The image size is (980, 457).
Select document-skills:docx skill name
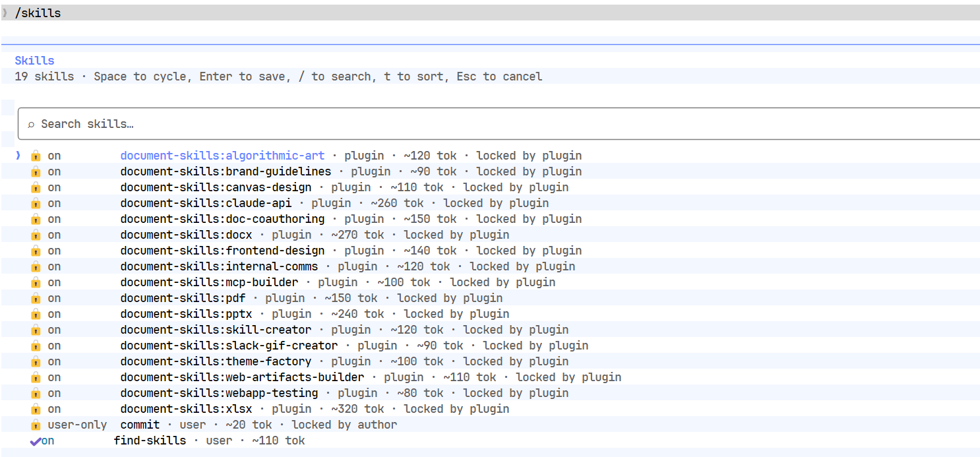pos(186,235)
